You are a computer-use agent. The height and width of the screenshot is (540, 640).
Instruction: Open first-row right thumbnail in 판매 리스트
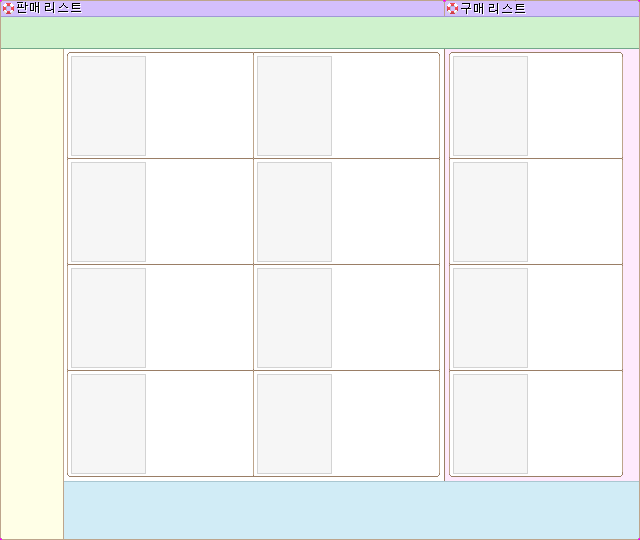tap(294, 106)
